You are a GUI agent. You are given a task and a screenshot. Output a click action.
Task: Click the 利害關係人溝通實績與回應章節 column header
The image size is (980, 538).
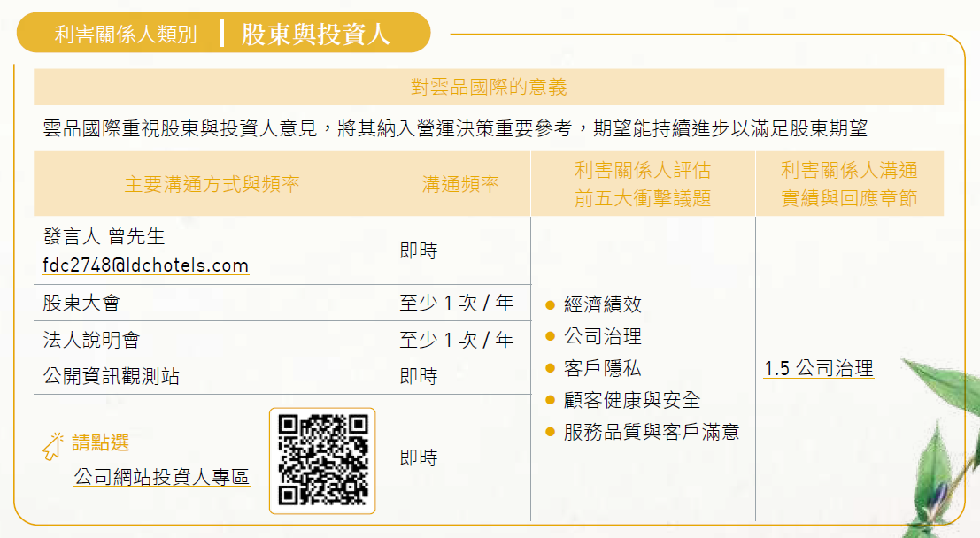point(849,184)
